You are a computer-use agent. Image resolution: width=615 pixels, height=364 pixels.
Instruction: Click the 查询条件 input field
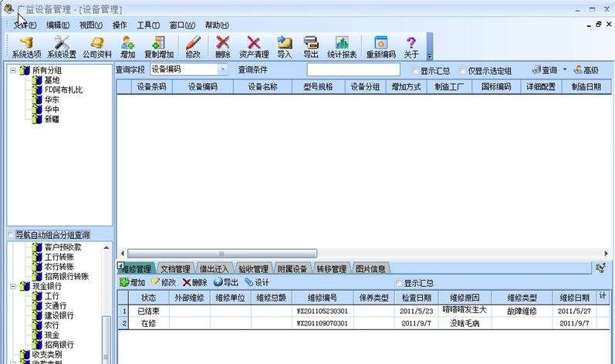[x=353, y=69]
